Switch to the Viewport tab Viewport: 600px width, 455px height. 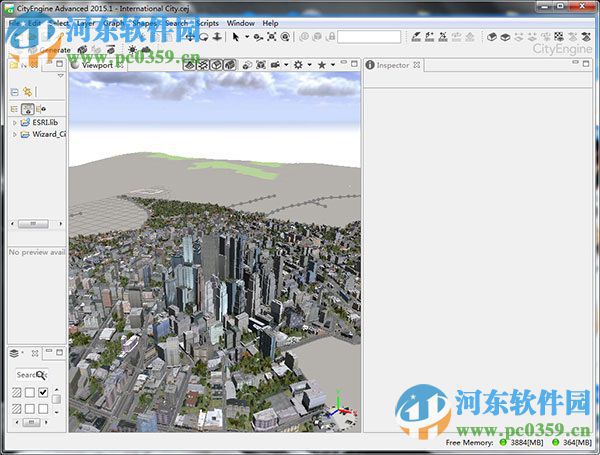[97, 65]
